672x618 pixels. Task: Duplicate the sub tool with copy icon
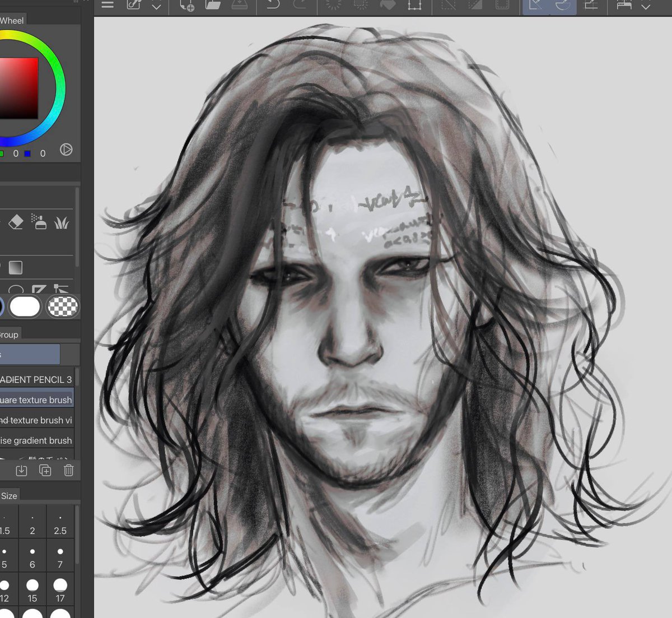coord(45,470)
